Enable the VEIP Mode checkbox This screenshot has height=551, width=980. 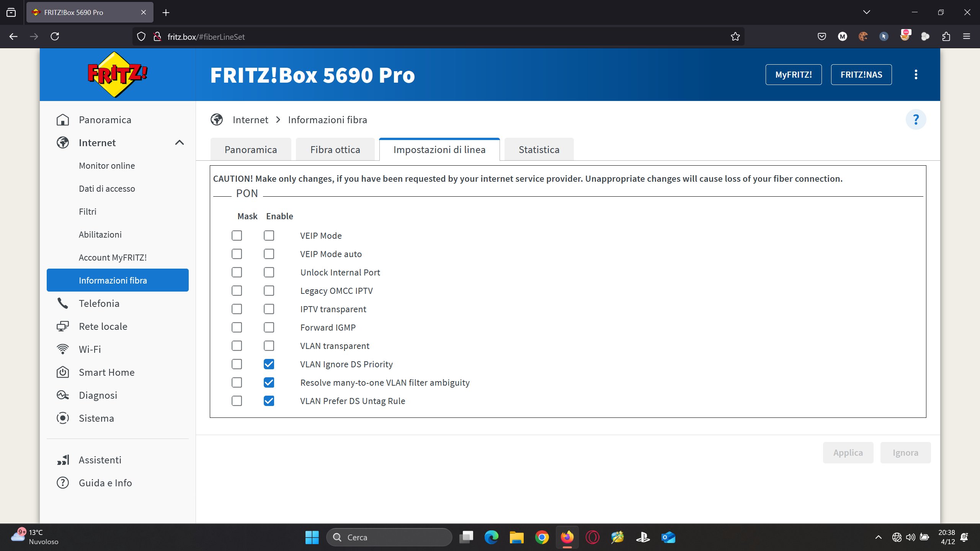269,236
